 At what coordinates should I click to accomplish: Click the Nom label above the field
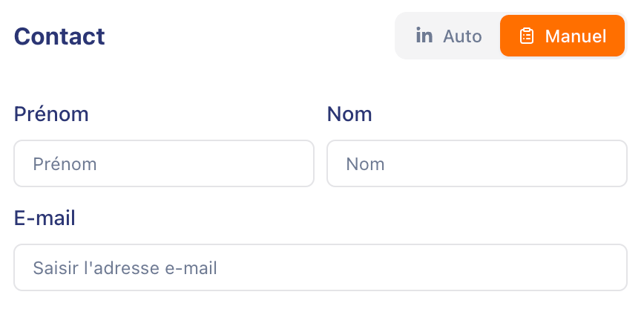[x=349, y=114]
